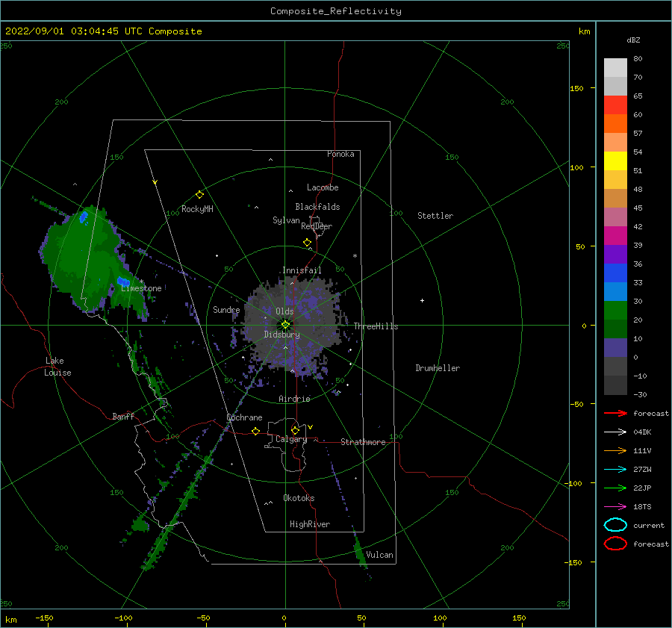Image resolution: width=672 pixels, height=628 pixels.
Task: Click the RockyMH label
Action: click(x=197, y=209)
